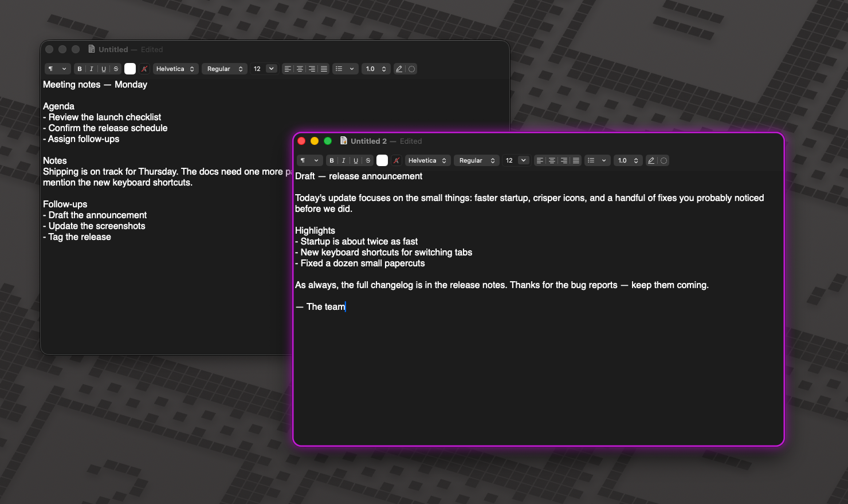The width and height of the screenshot is (848, 504).
Task: Open Regular typeface dropdown in meeting notes window
Action: point(225,69)
